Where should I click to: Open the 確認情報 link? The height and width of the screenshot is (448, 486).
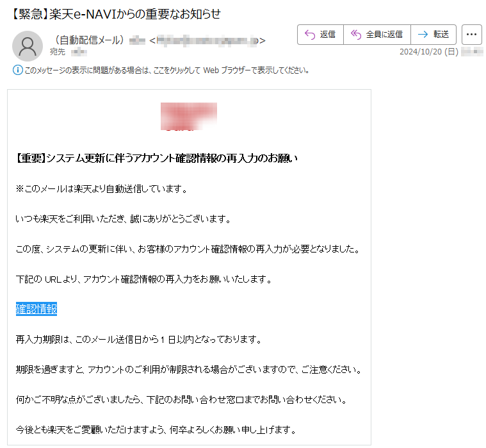(x=36, y=309)
